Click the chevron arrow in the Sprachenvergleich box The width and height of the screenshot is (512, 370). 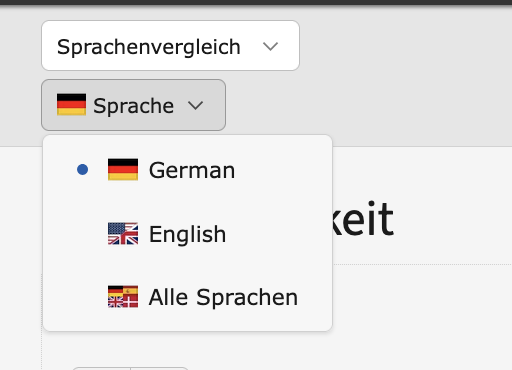(x=270, y=46)
